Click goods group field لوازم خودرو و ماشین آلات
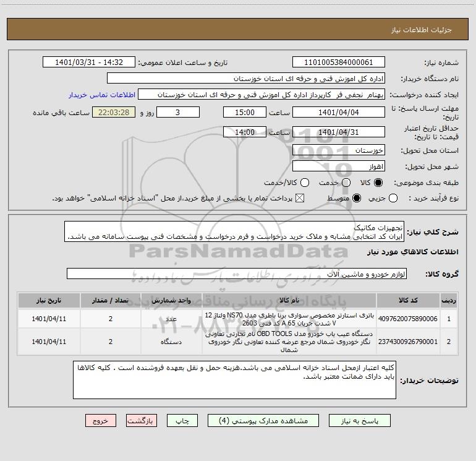The height and width of the screenshot is (461, 476). click(237, 274)
